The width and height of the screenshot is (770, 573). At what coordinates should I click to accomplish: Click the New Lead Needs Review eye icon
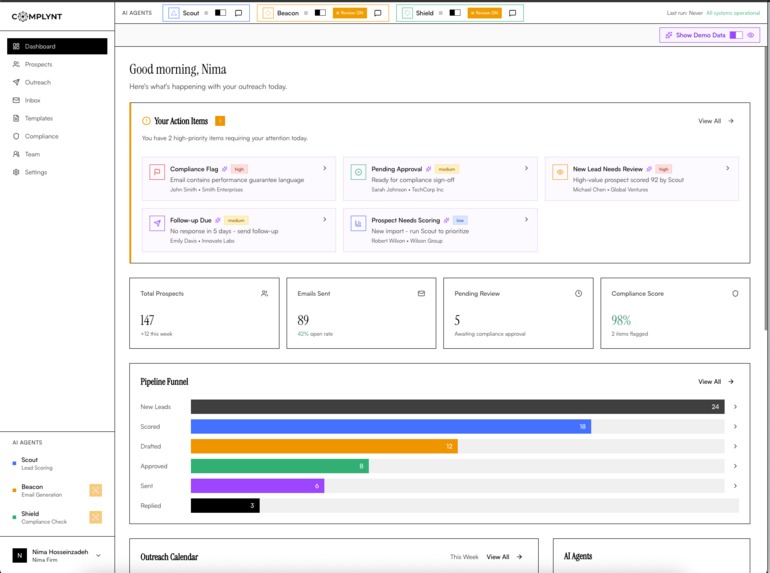[560, 172]
